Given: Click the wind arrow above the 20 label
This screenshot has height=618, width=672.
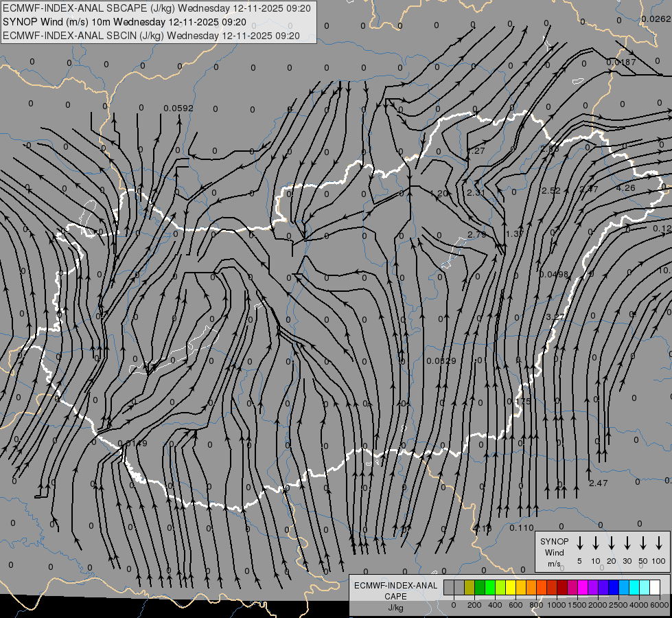Looking at the screenshot, I should click(x=611, y=543).
